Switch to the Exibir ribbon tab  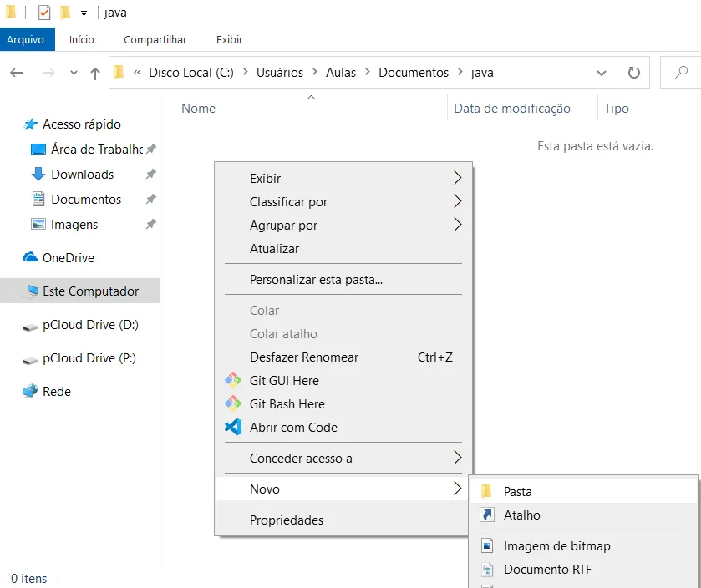[229, 39]
